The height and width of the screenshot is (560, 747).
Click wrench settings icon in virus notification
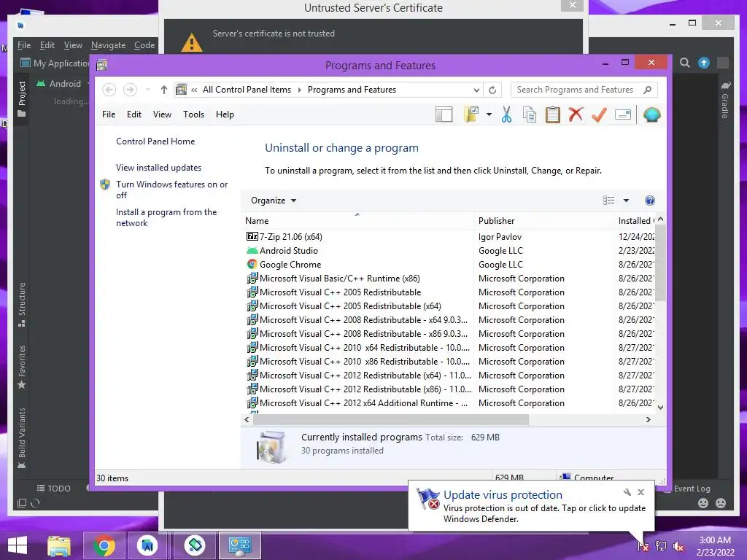pyautogui.click(x=627, y=492)
